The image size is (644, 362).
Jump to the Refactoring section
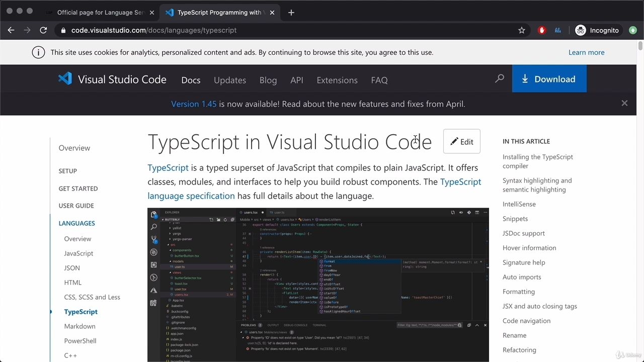519,350
